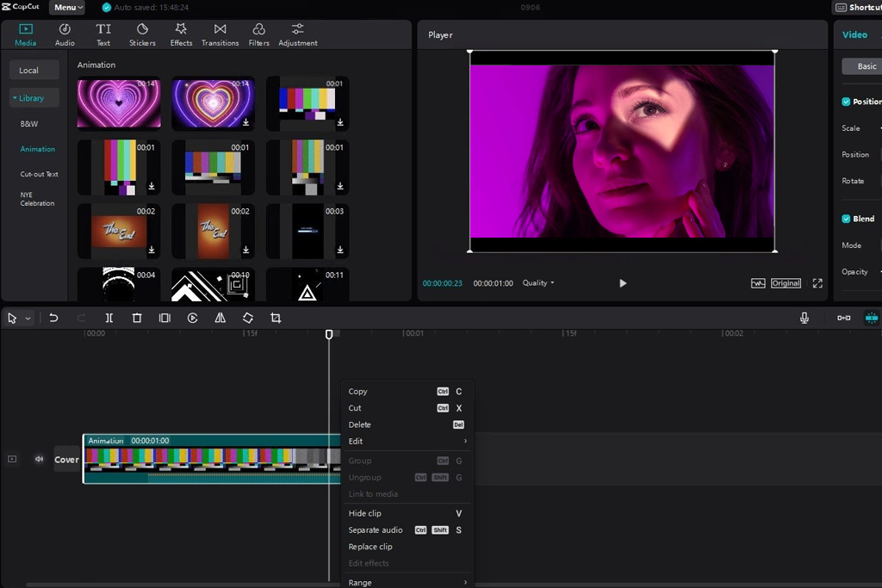Open the Quality dropdown
The width and height of the screenshot is (882, 588).
point(538,282)
